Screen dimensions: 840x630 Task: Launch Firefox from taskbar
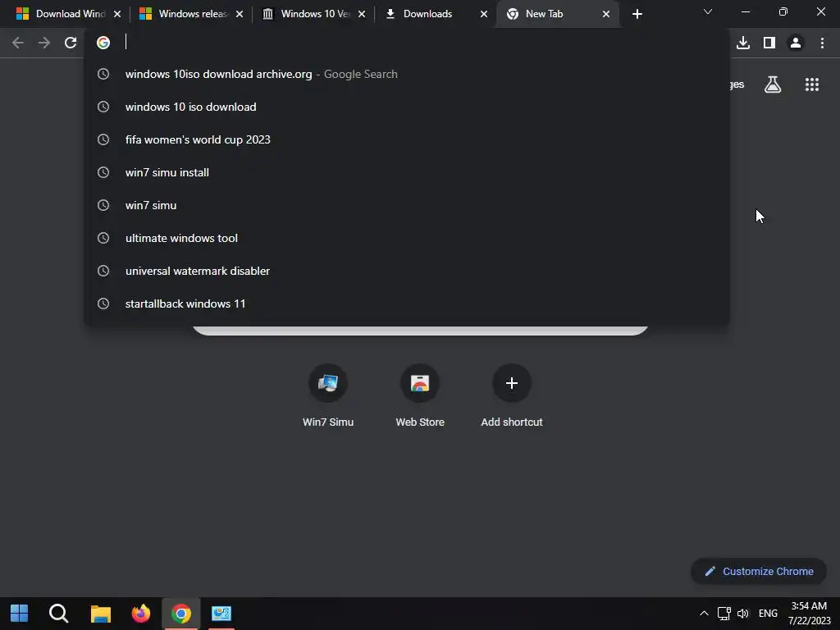[141, 614]
